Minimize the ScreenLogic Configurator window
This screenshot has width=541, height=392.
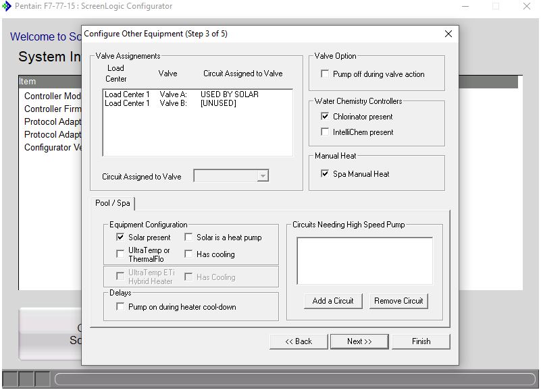[x=465, y=6]
